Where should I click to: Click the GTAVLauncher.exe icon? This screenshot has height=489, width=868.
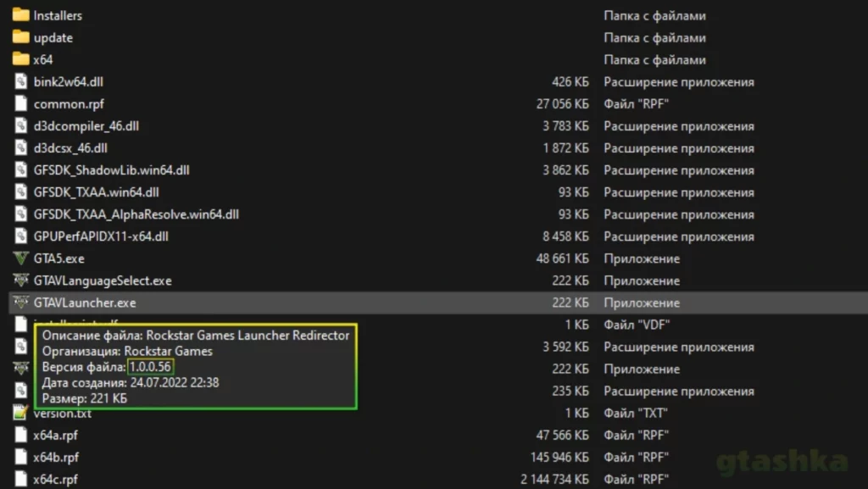point(20,303)
